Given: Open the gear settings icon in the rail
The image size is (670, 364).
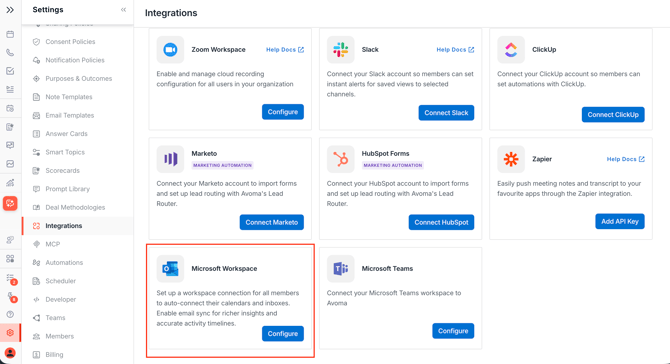Looking at the screenshot, I should pos(10,332).
